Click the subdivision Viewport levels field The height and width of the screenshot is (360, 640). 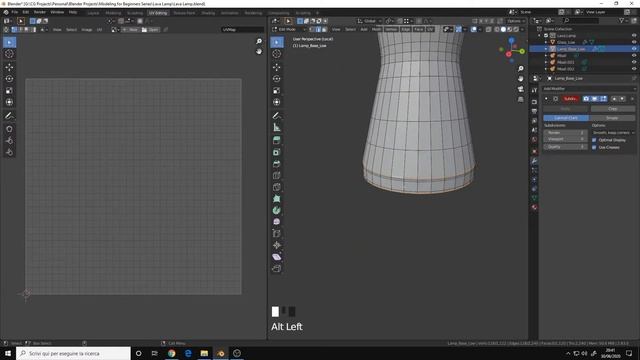[565, 139]
